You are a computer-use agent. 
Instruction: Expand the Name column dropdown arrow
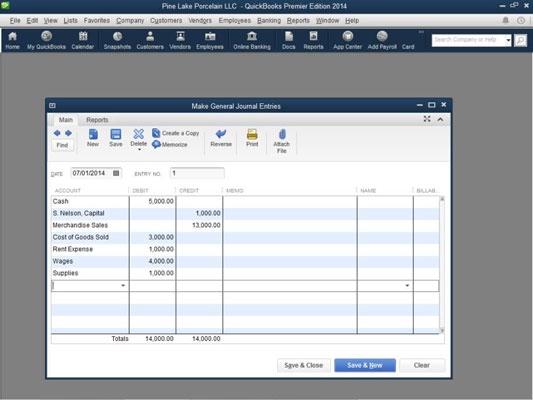[x=407, y=286]
